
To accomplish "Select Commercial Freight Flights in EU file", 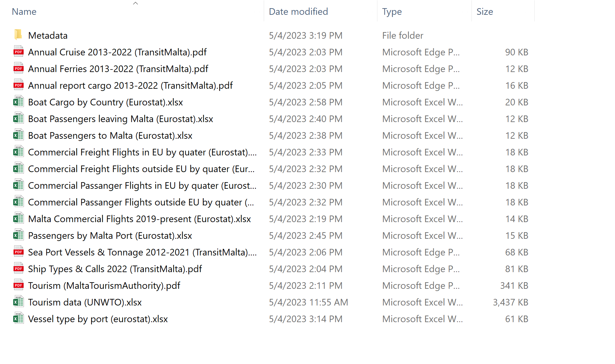I will (142, 152).
